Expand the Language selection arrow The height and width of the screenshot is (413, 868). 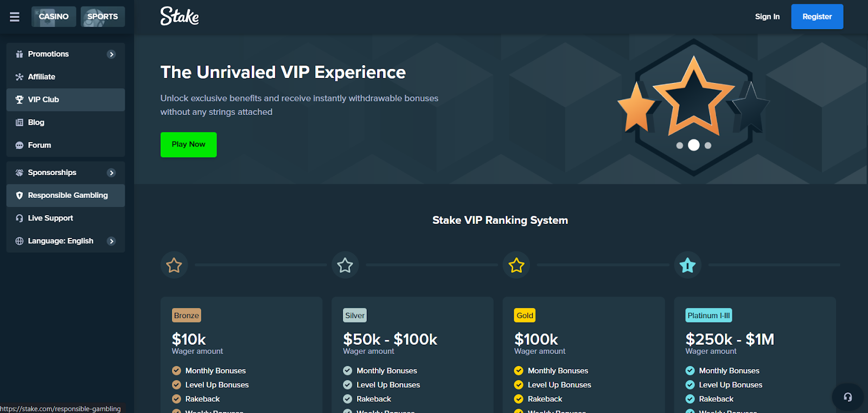111,241
